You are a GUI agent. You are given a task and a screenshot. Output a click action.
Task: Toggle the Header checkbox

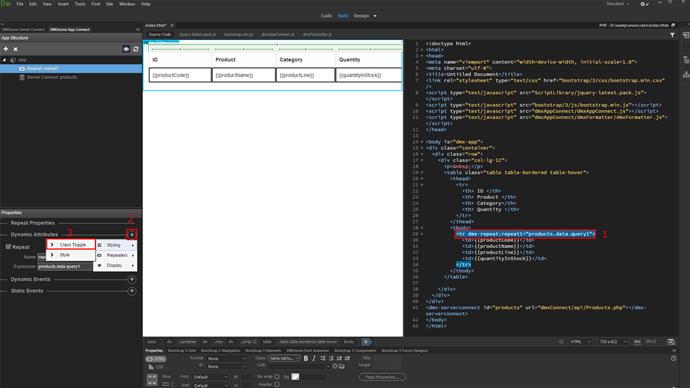pyautogui.click(x=277, y=385)
